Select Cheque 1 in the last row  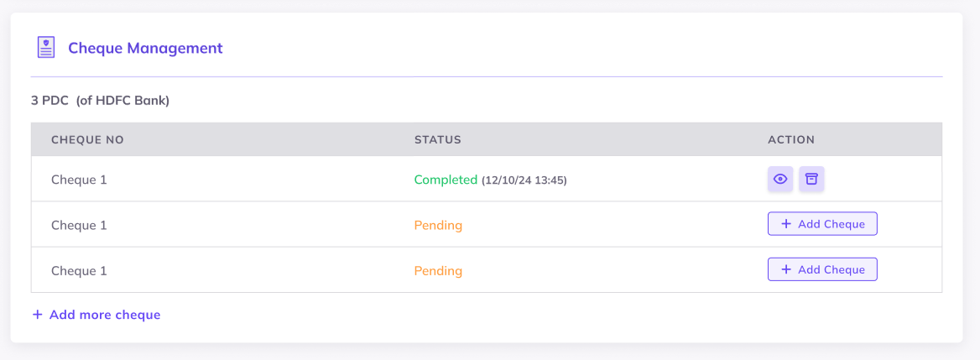click(79, 271)
